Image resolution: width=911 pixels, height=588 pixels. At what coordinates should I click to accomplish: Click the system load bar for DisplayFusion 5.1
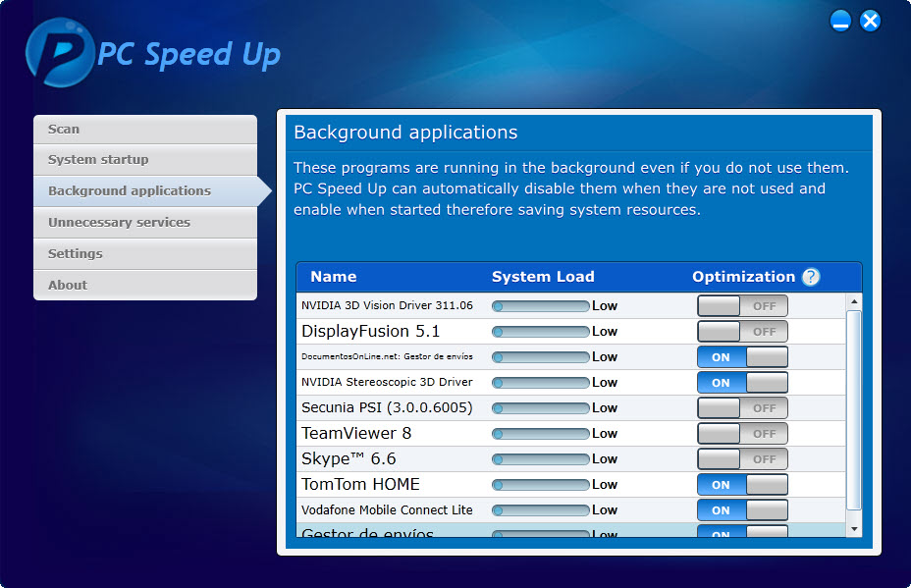tap(540, 332)
